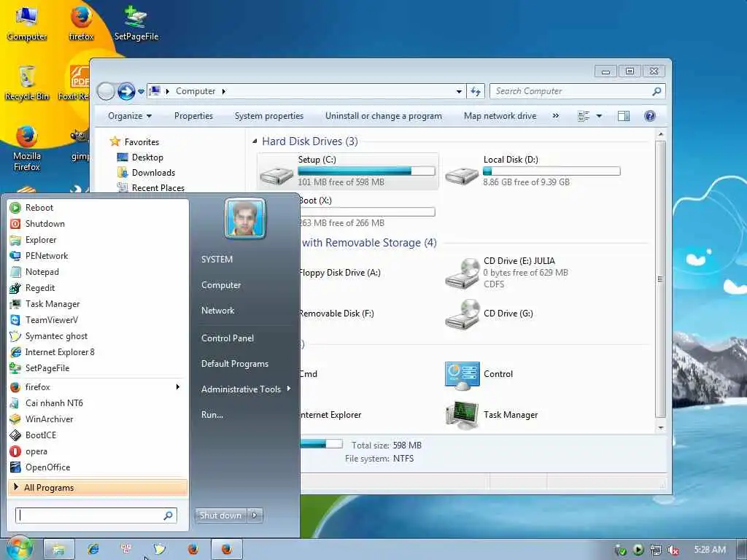Click Map network drive
This screenshot has width=747, height=560.
500,116
